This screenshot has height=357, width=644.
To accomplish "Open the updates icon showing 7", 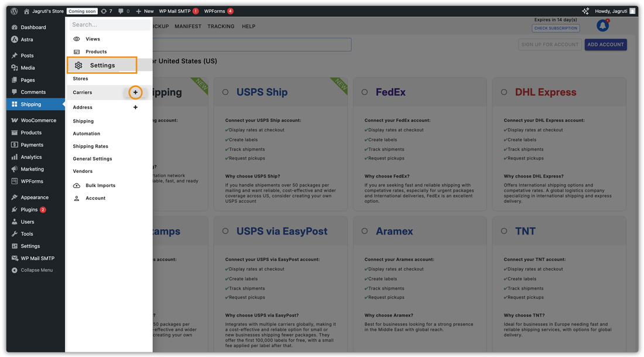I will click(107, 11).
